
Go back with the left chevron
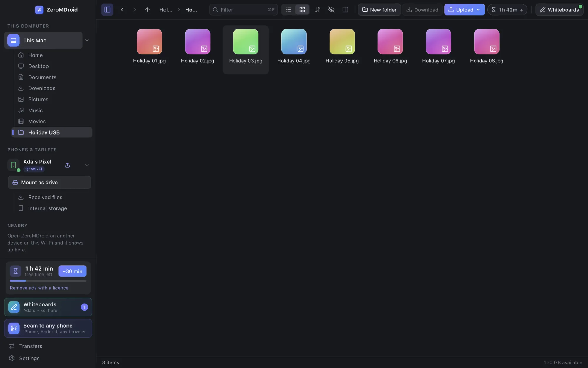coord(122,10)
